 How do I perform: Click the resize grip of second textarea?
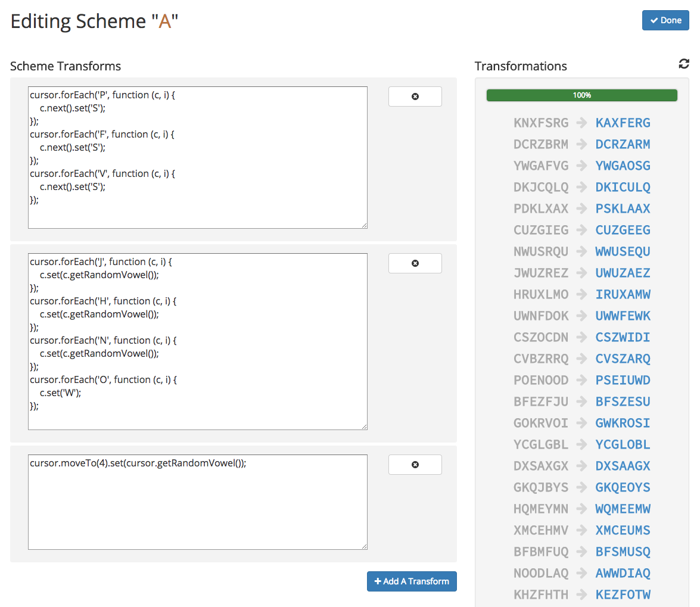pyautogui.click(x=364, y=426)
